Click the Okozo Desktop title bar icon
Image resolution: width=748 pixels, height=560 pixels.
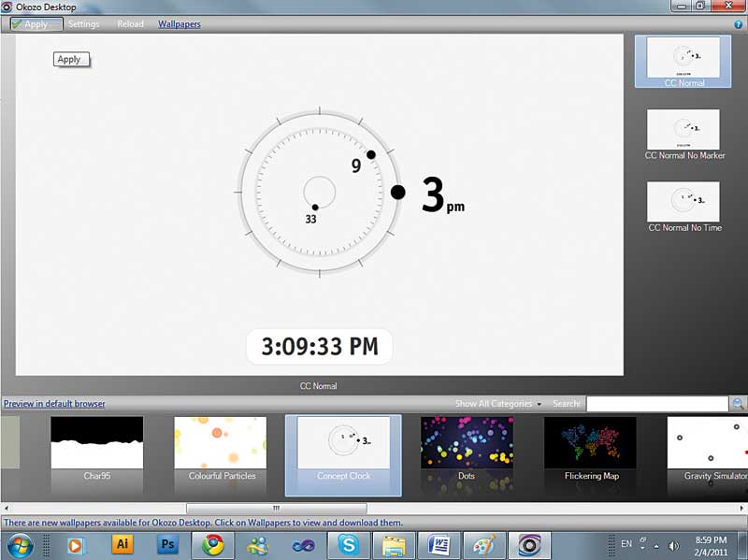[7, 7]
